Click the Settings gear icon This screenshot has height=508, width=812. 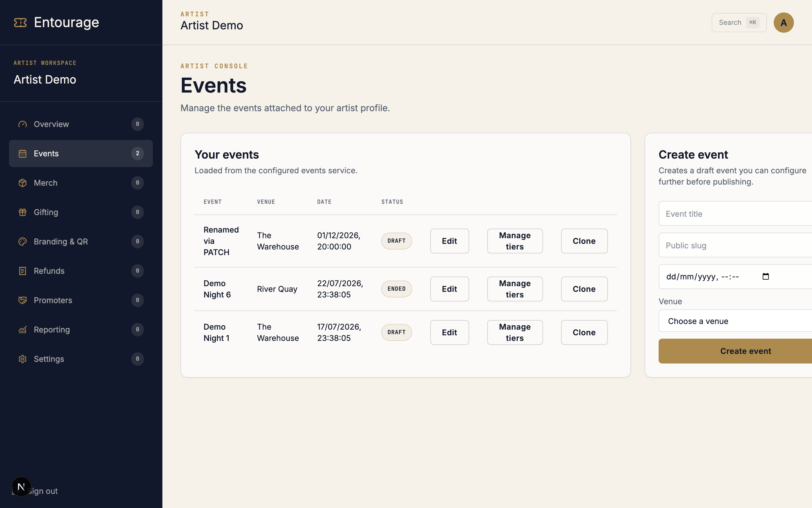[x=23, y=359]
